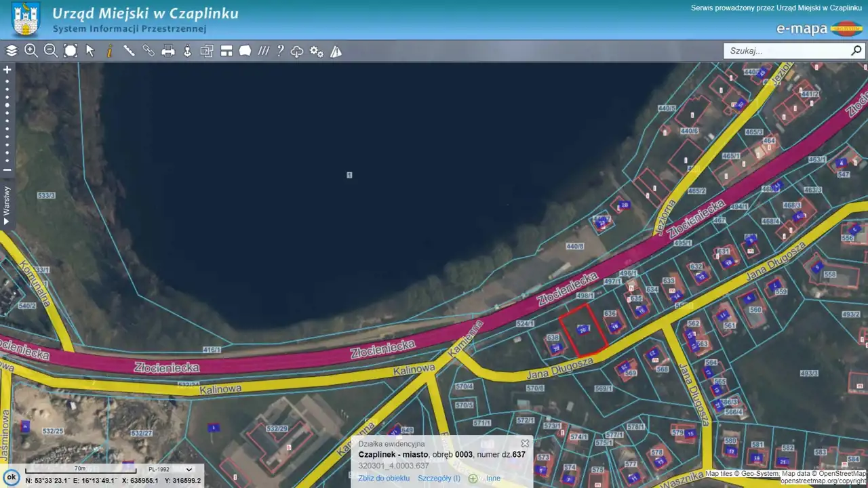868x488 pixels.
Task: Activate the arrow pointer selection tool
Action: 90,51
